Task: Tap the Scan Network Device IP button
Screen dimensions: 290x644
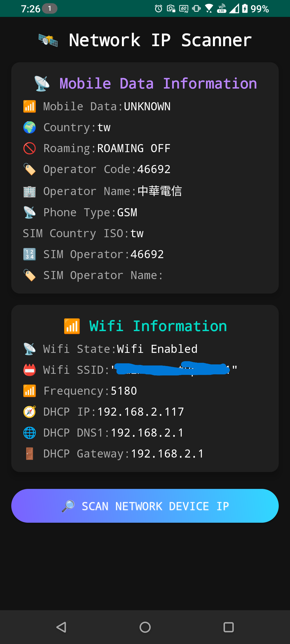Action: click(x=145, y=506)
